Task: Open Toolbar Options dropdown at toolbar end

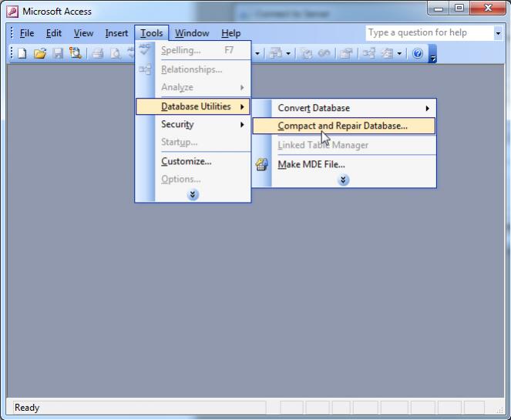Action: [x=432, y=54]
